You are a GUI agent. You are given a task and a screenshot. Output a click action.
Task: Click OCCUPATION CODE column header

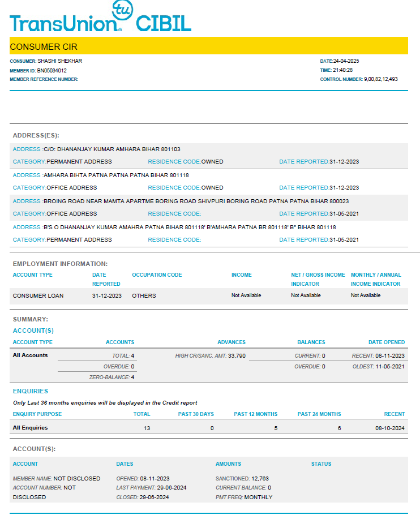pos(157,275)
